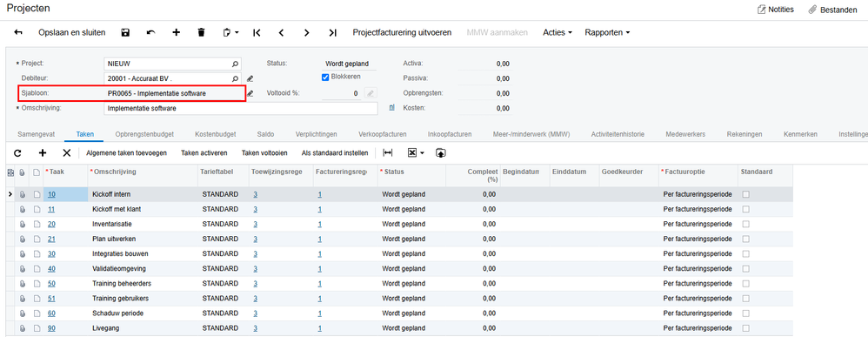The height and width of the screenshot is (337, 868).
Task: Edit the Debiteur with pencil icon
Action: [250, 78]
